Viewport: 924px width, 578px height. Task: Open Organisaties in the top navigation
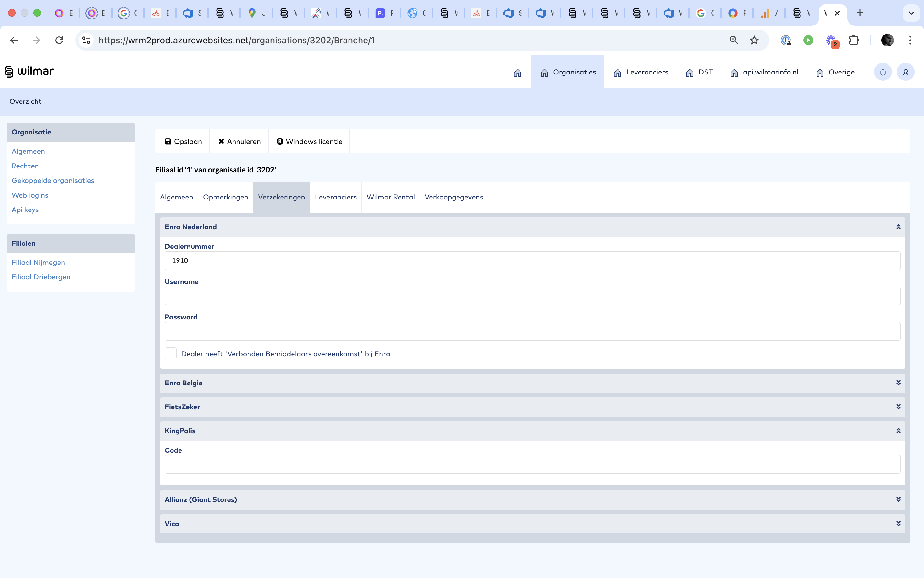click(568, 72)
